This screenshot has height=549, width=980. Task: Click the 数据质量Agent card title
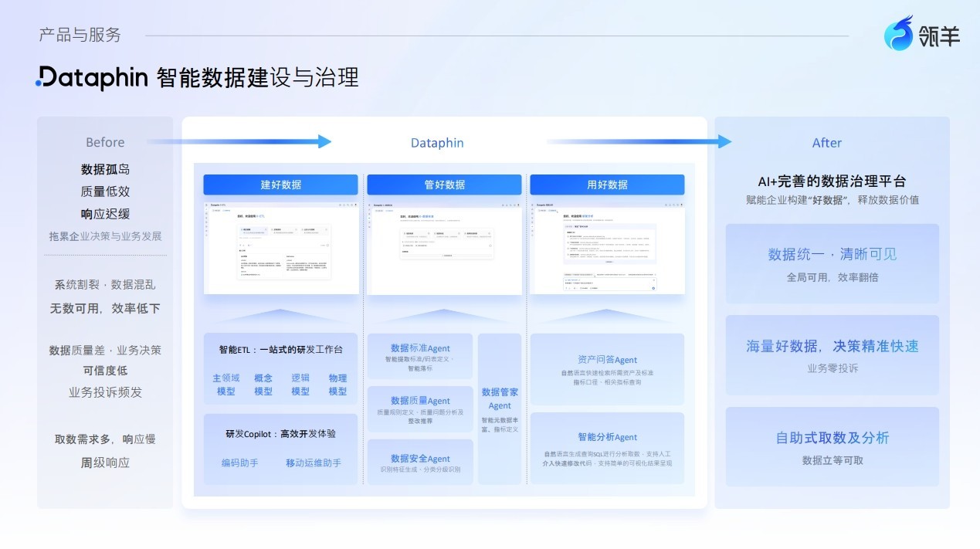pos(420,401)
